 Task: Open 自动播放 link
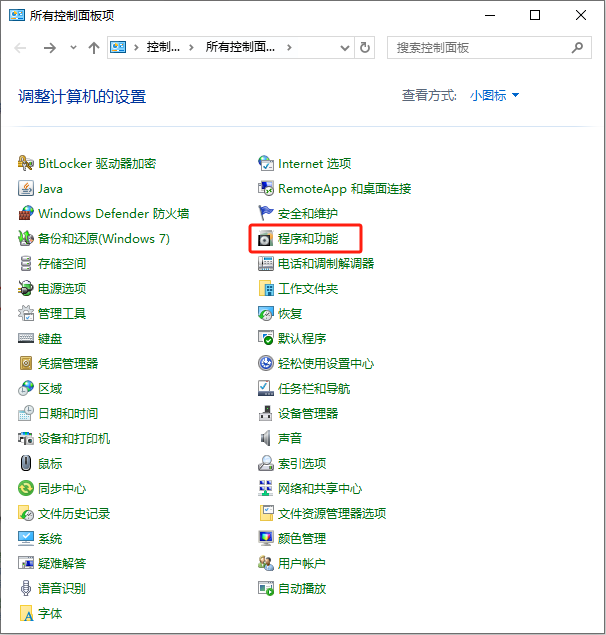[302, 588]
